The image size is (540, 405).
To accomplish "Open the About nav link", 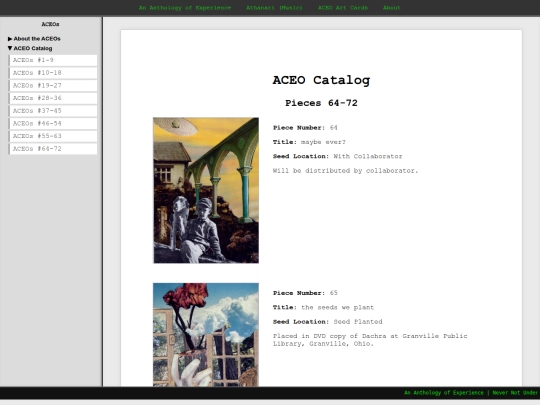I will point(392,8).
